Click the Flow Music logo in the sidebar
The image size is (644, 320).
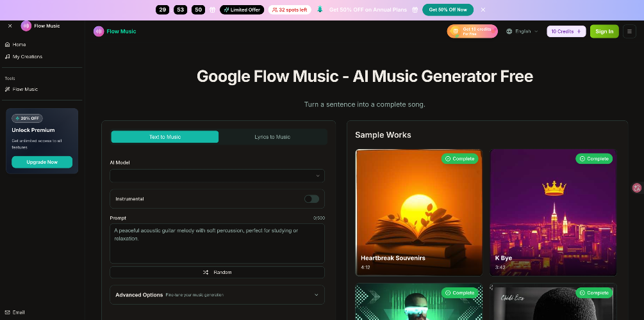(x=26, y=26)
